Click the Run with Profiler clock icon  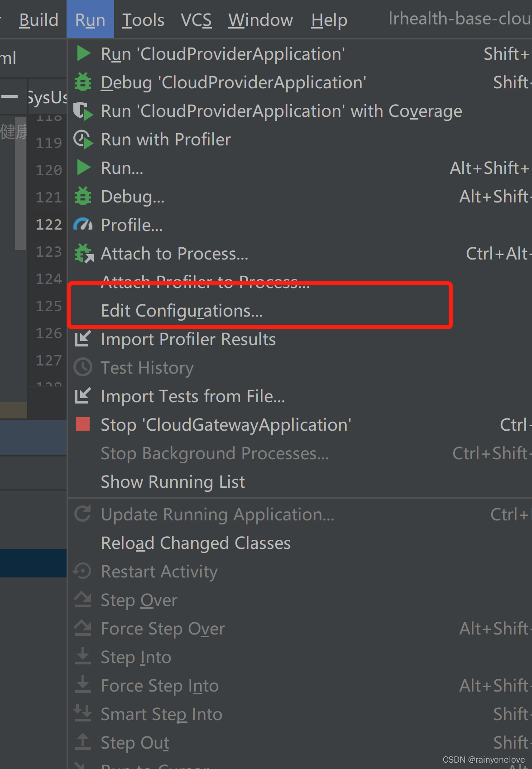[x=83, y=139]
